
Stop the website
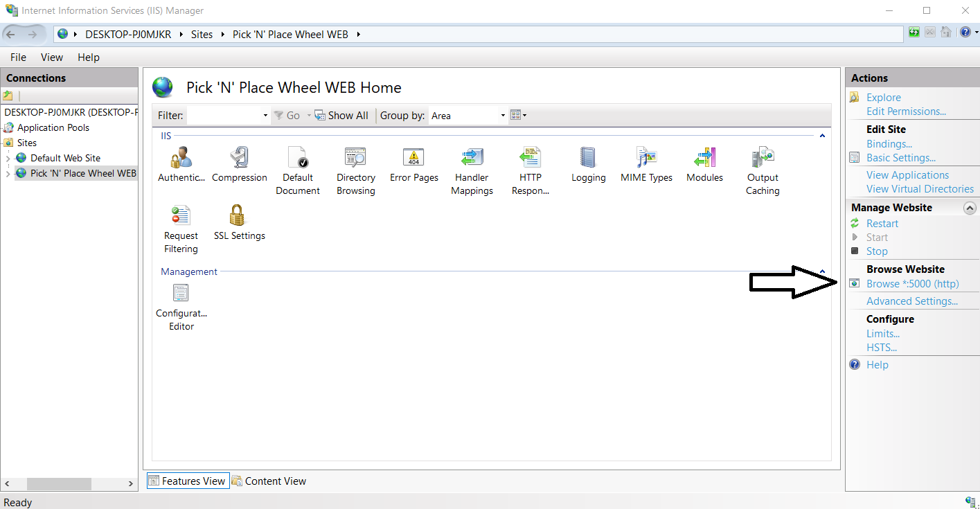877,251
